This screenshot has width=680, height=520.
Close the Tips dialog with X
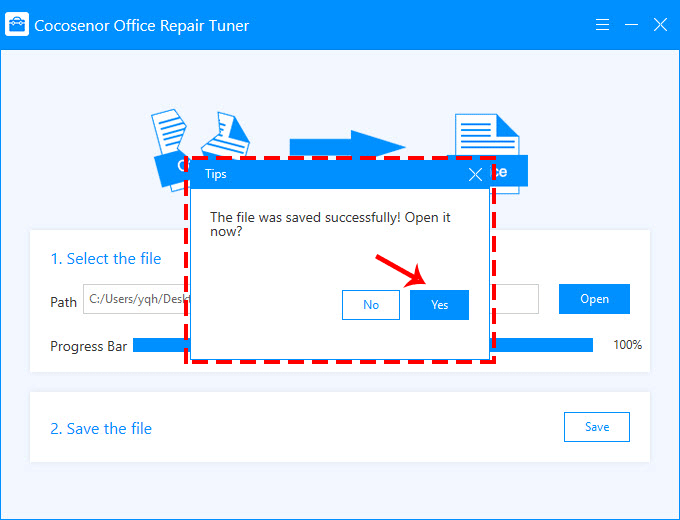(x=475, y=175)
